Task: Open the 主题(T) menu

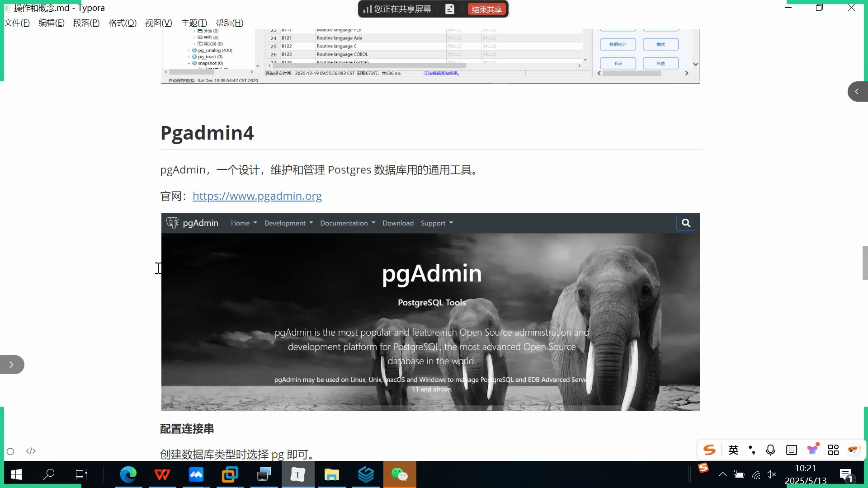Action: (x=193, y=23)
